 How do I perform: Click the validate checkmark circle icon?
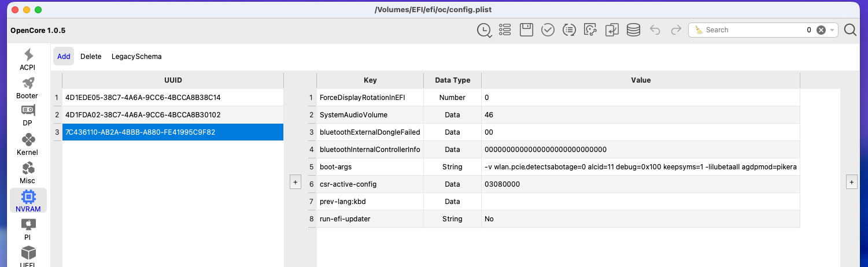click(548, 30)
